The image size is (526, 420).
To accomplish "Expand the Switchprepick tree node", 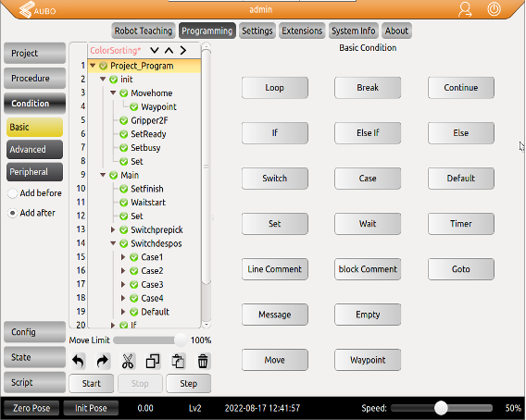I will click(113, 230).
